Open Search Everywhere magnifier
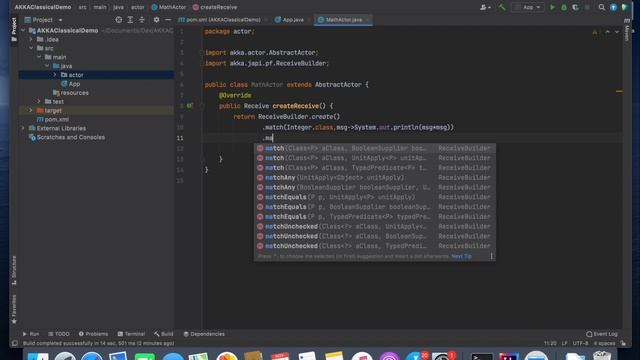 602,7
